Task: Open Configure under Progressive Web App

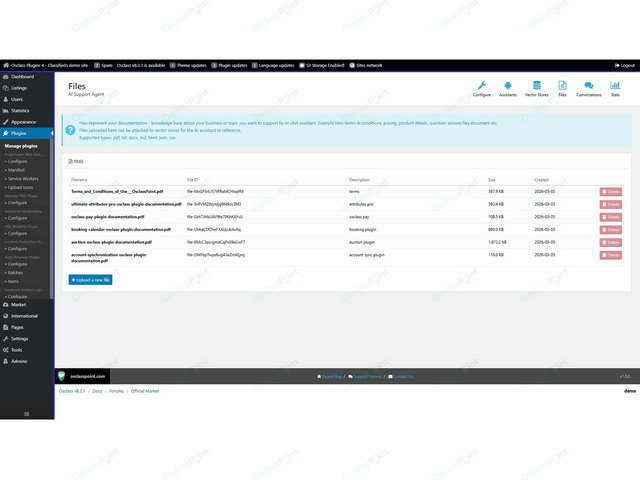Action: pyautogui.click(x=16, y=162)
